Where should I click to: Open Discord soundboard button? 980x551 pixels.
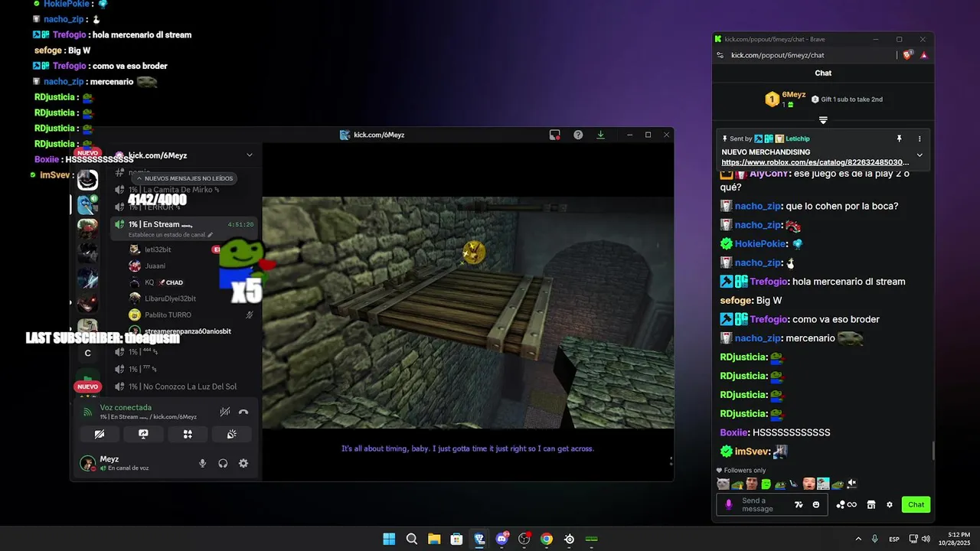232,434
